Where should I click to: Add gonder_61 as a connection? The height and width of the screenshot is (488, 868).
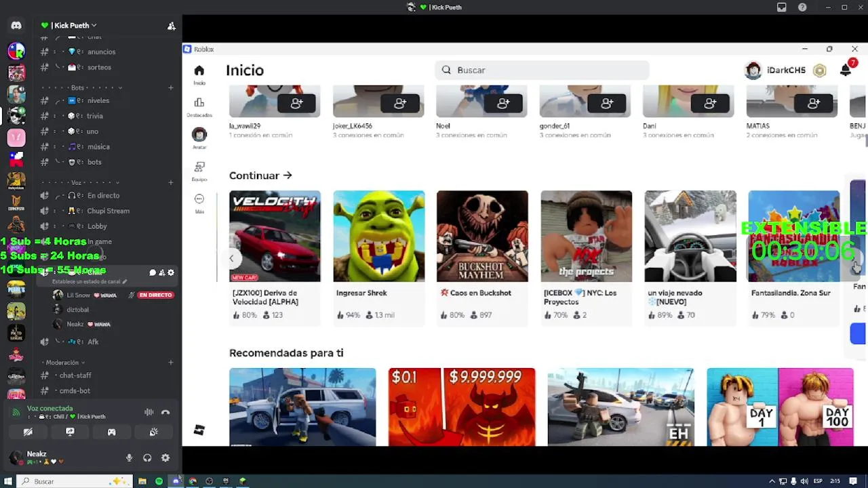pos(607,103)
